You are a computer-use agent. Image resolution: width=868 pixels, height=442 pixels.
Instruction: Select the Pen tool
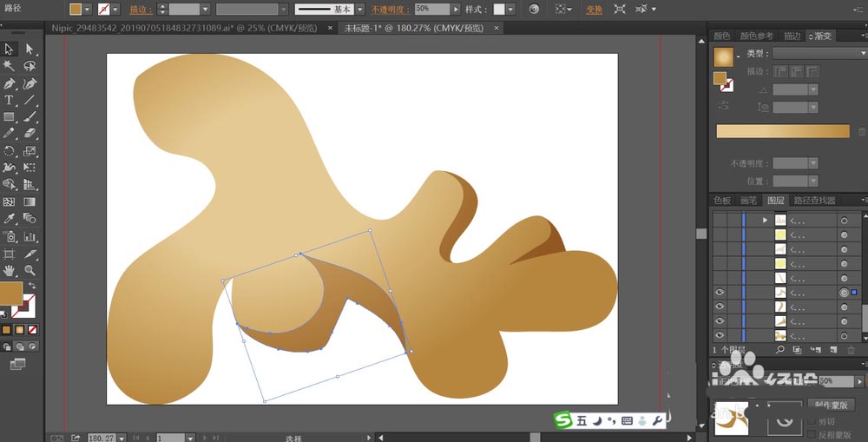(x=9, y=83)
